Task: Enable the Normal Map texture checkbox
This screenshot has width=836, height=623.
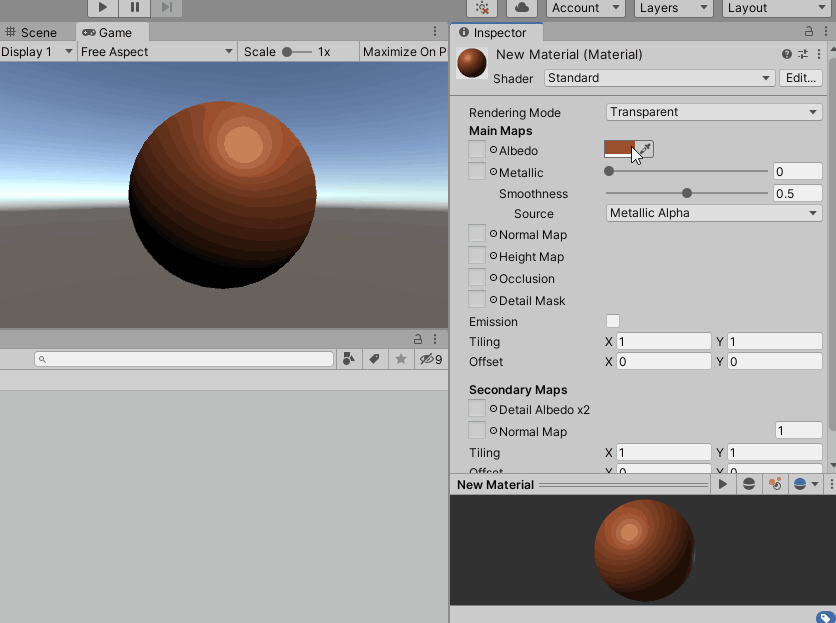Action: 476,234
